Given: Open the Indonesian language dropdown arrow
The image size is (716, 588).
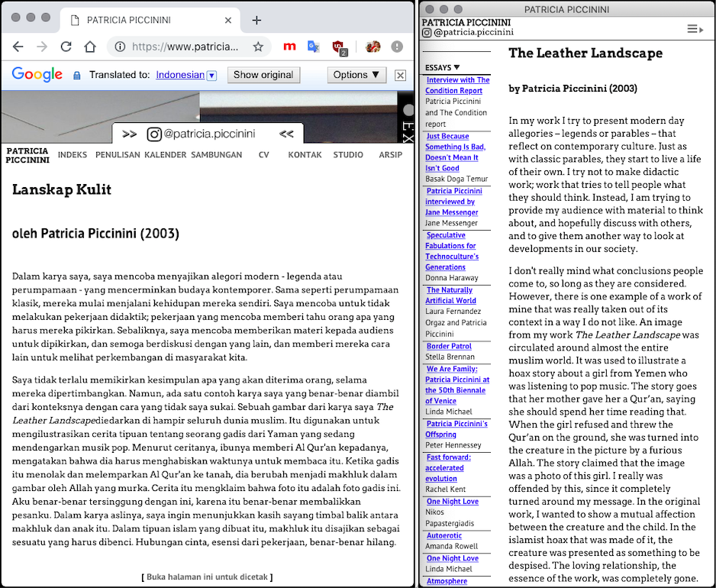Looking at the screenshot, I should tap(211, 75).
